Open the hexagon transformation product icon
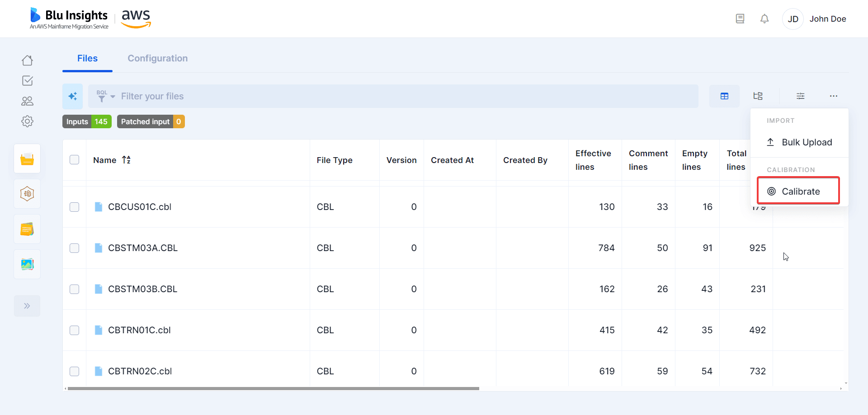 (x=27, y=194)
